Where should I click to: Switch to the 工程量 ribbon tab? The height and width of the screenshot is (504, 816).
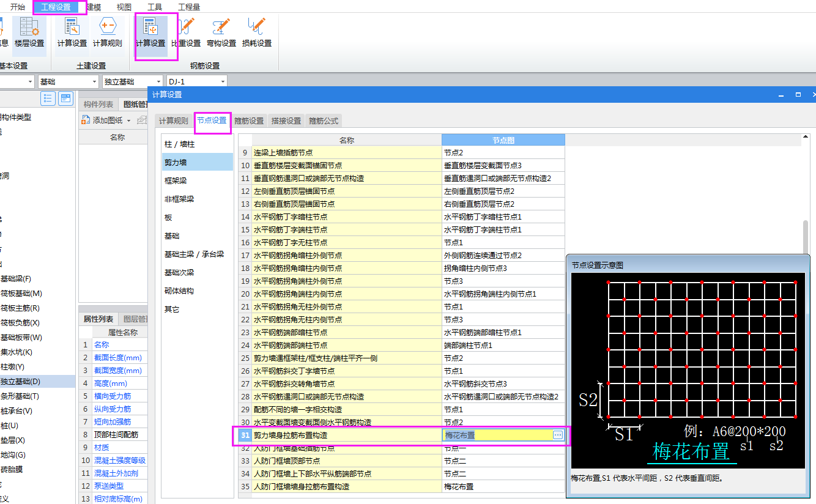click(189, 7)
